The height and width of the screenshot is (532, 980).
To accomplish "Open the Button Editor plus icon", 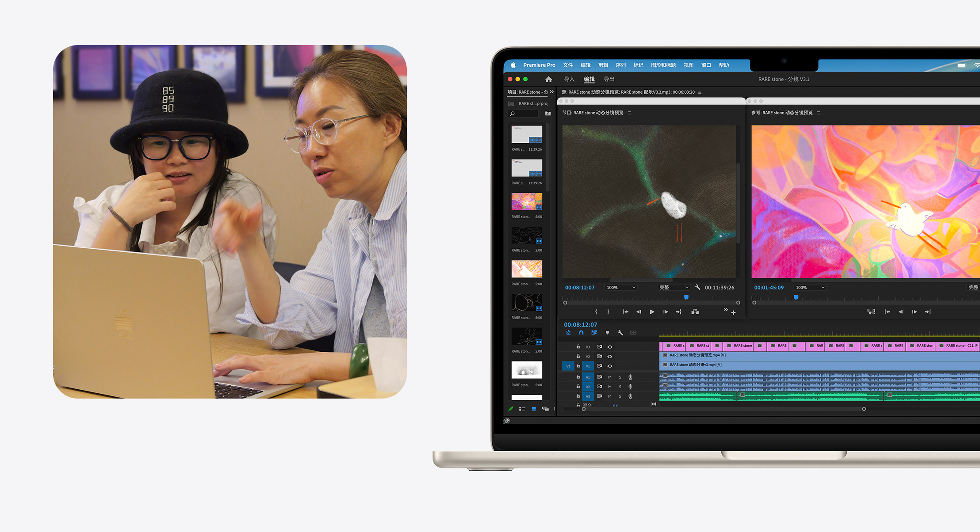I will tap(733, 313).
